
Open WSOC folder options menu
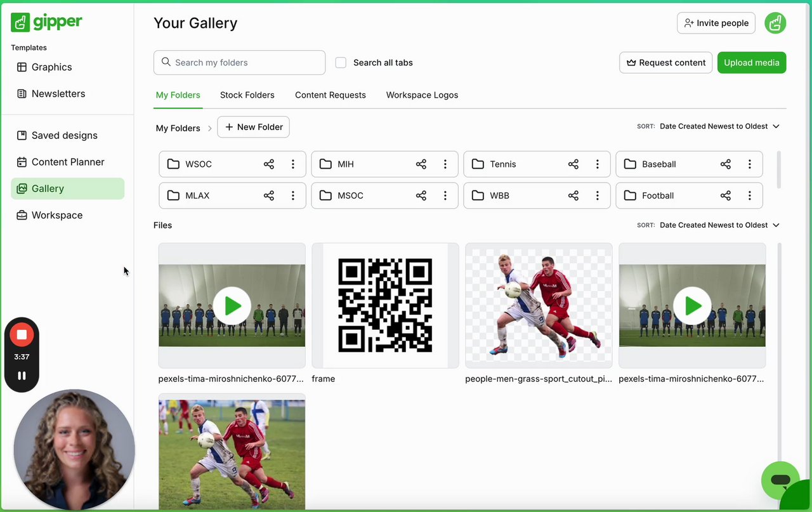(292, 164)
